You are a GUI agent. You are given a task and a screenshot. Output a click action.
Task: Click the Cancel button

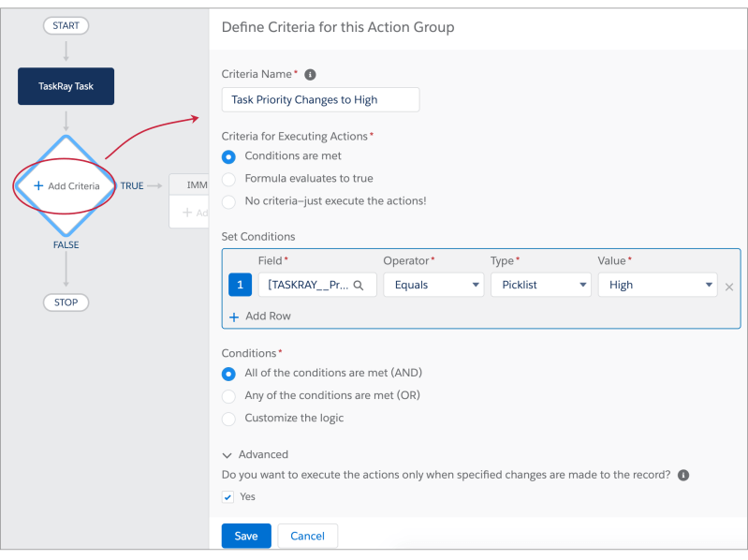(308, 537)
